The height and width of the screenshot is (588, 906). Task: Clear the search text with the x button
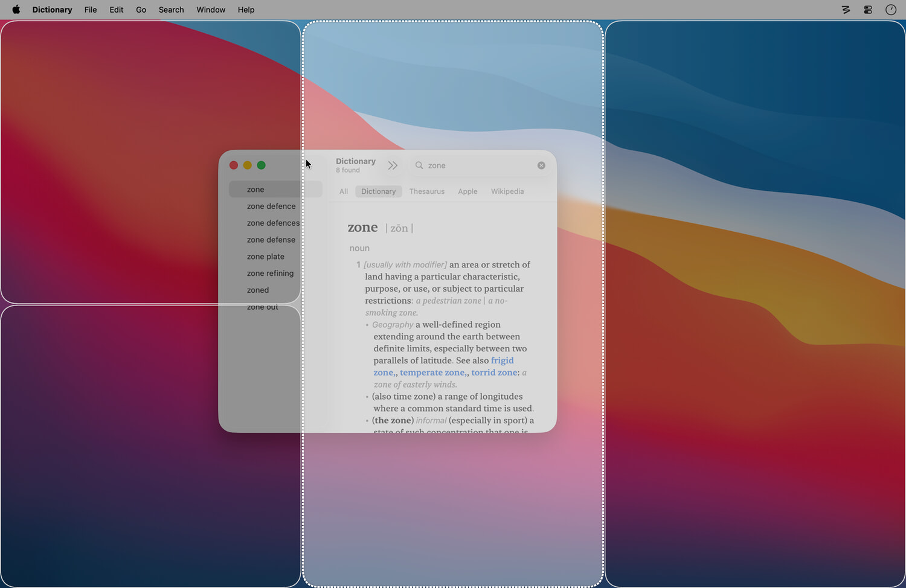point(541,165)
